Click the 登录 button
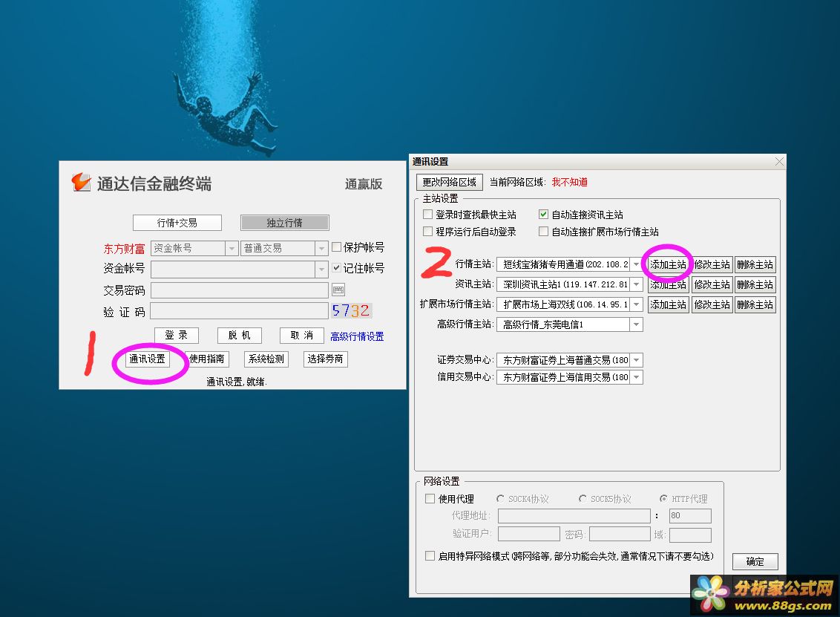 177,335
